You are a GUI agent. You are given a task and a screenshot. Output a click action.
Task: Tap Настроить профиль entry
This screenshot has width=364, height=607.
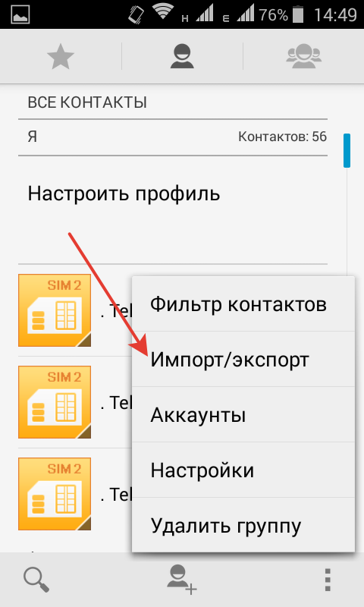tap(124, 193)
